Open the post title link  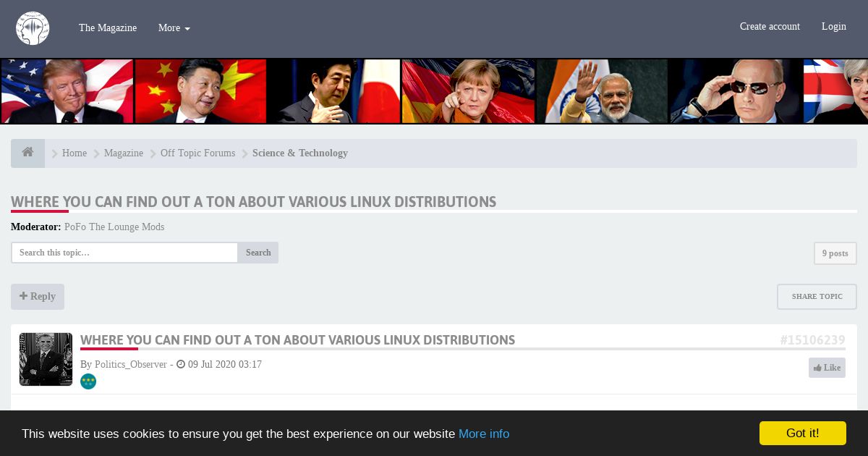coord(297,340)
